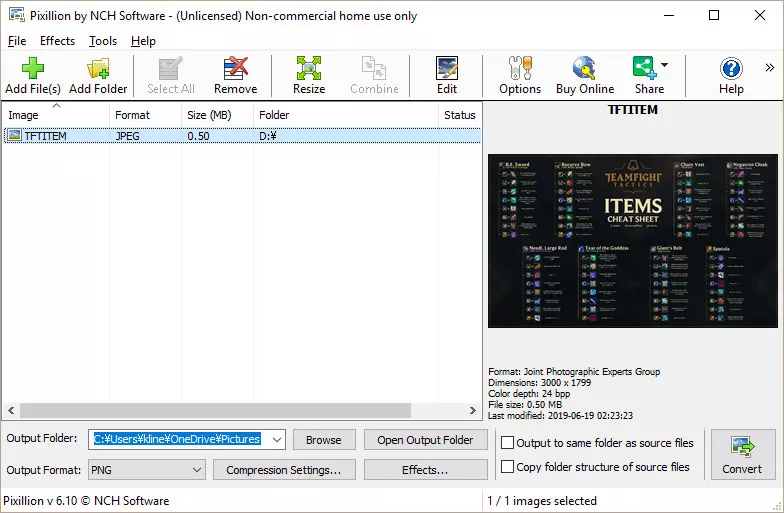Click the scroll left arrow in file list
The width and height of the screenshot is (784, 513).
point(11,410)
